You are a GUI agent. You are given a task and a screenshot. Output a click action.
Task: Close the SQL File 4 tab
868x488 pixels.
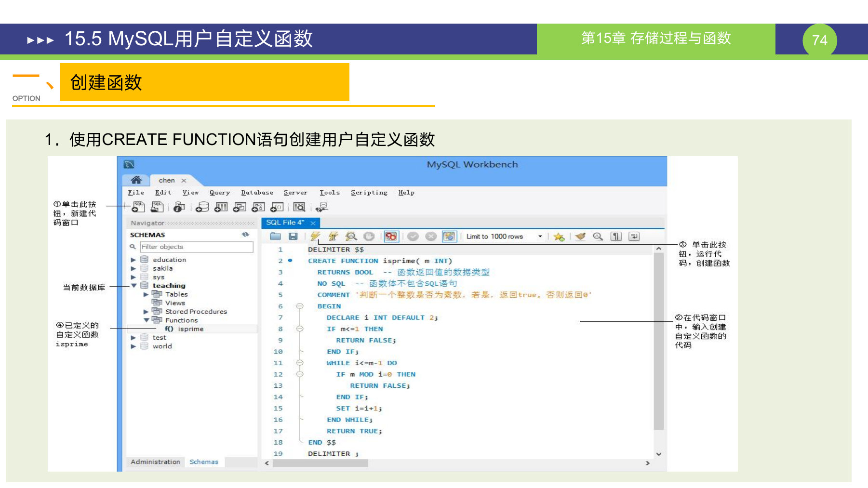[313, 223]
